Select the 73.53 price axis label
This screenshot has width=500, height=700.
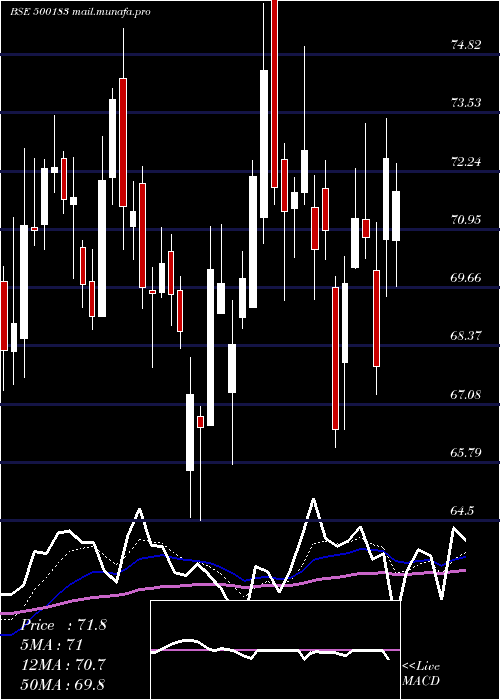pos(467,103)
